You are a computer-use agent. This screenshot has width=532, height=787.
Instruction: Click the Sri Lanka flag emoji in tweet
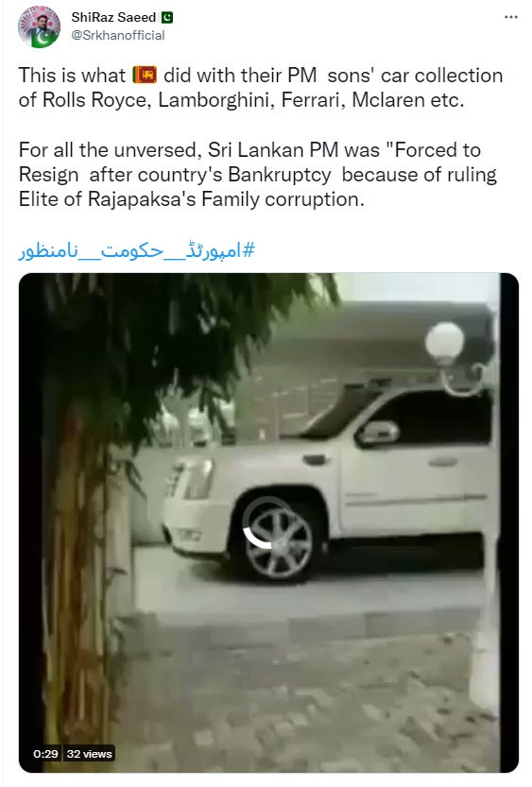click(x=145, y=76)
